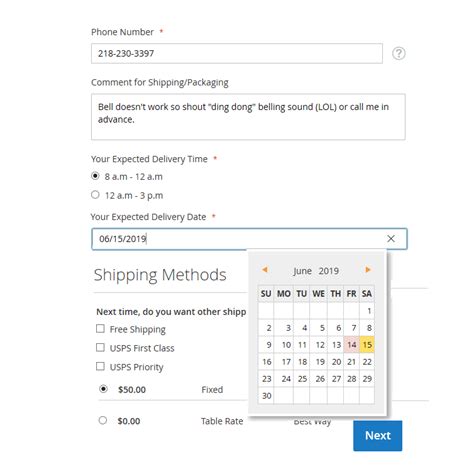This screenshot has width=474, height=474.
Task: Click the shipping comment text area
Action: point(248,117)
